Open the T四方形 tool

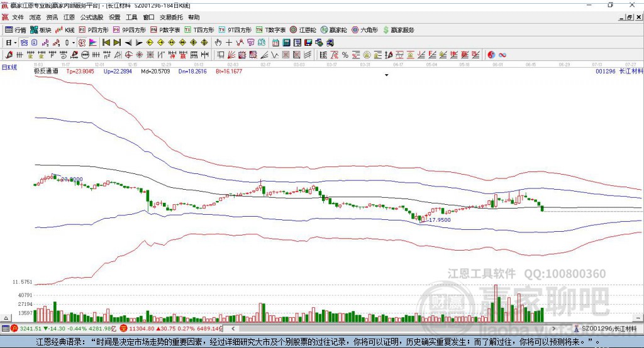199,30
